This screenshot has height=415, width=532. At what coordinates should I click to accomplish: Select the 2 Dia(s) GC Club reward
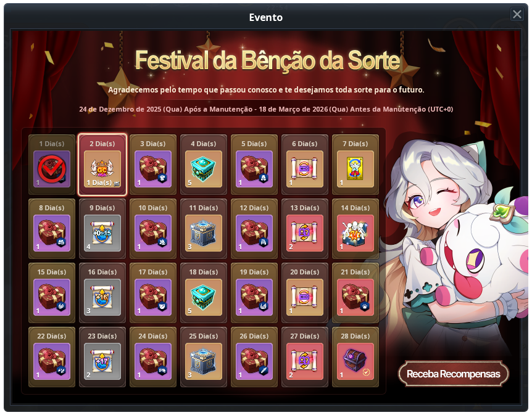tap(102, 169)
